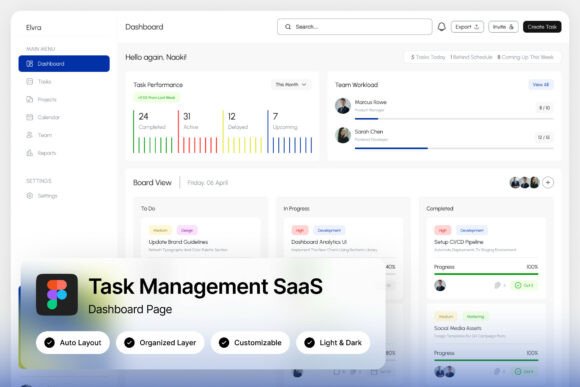Image resolution: width=580 pixels, height=387 pixels.
Task: Open the This Month dropdown
Action: point(291,85)
